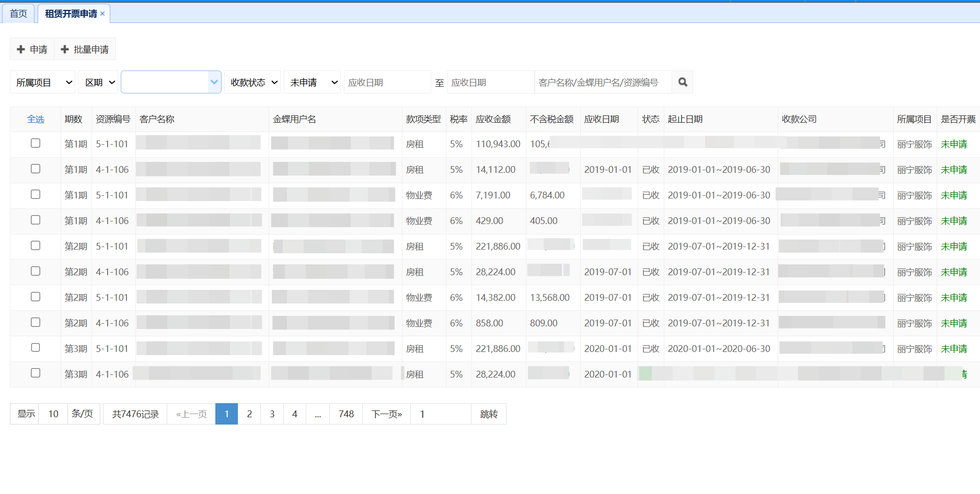Open the blue-bordered empty combo box
This screenshot has width=980, height=494.
[171, 82]
